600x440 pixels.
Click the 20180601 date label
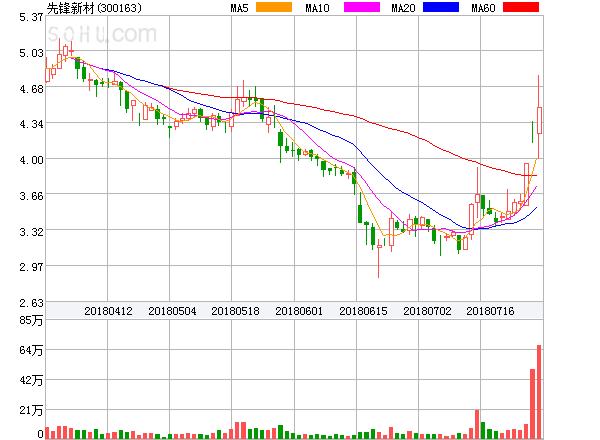(x=299, y=311)
